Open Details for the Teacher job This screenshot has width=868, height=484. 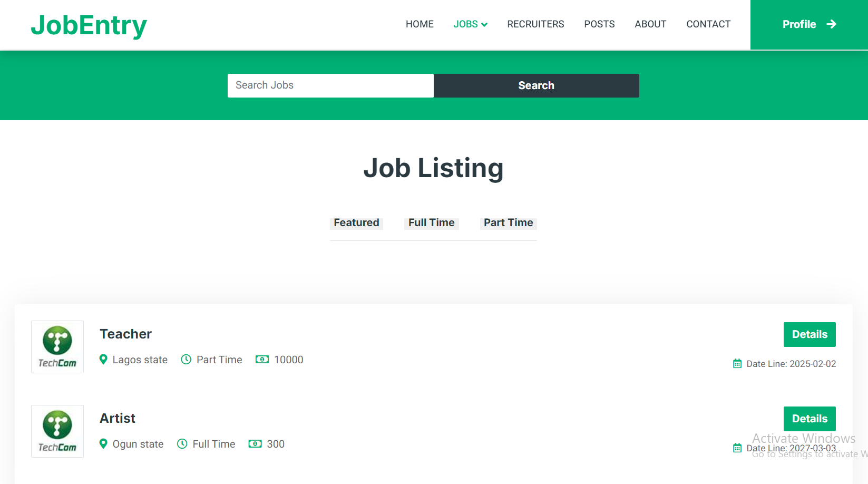tap(810, 334)
